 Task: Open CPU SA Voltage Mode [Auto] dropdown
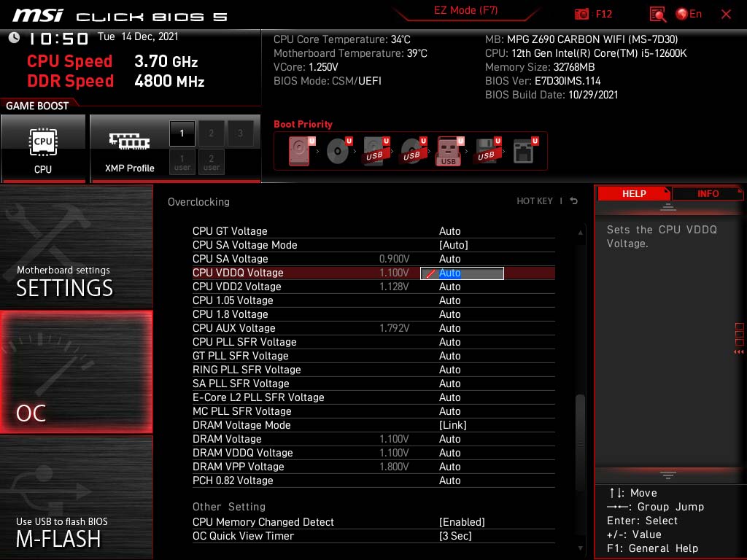[453, 245]
